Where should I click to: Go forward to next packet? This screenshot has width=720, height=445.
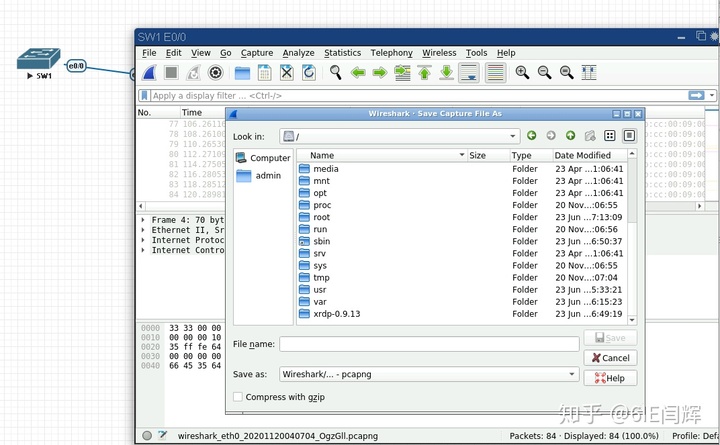[380, 73]
